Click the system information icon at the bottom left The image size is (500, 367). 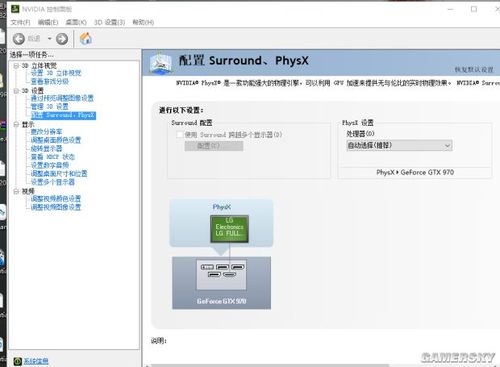pos(18,361)
